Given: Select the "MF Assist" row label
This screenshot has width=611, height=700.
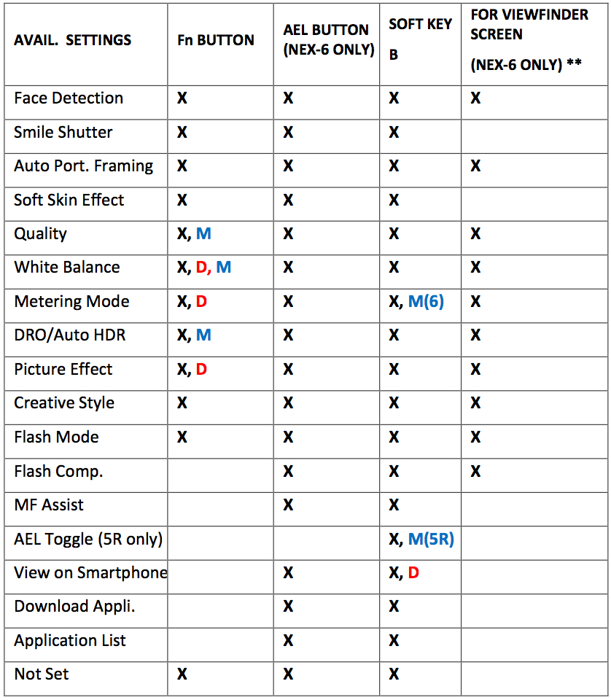Looking at the screenshot, I should [x=49, y=505].
